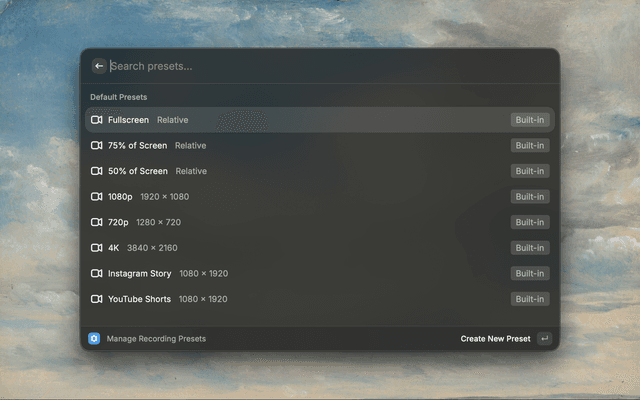
Task: Focus the Search presets field
Action: (x=331, y=66)
